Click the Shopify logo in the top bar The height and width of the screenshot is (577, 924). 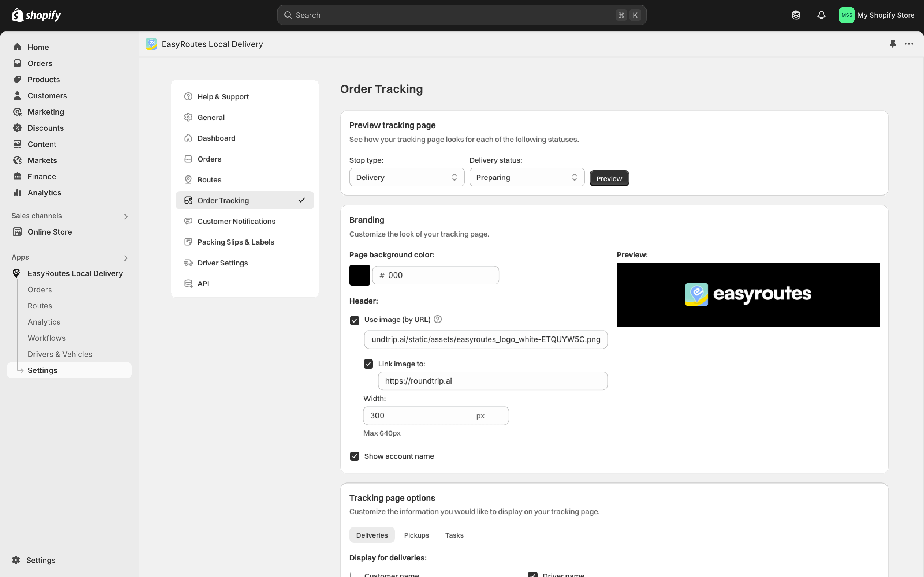point(36,15)
